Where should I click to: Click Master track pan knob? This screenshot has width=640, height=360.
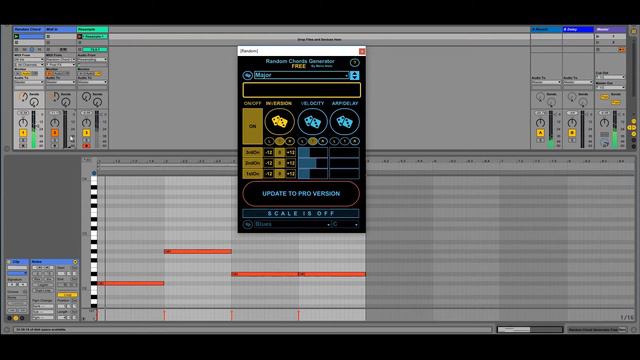604,122
